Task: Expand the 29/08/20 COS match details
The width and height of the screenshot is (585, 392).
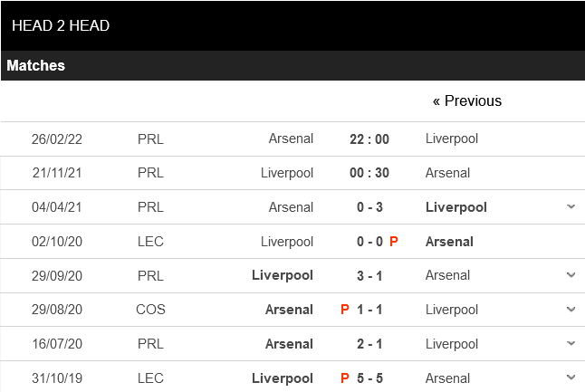Action: coord(571,310)
